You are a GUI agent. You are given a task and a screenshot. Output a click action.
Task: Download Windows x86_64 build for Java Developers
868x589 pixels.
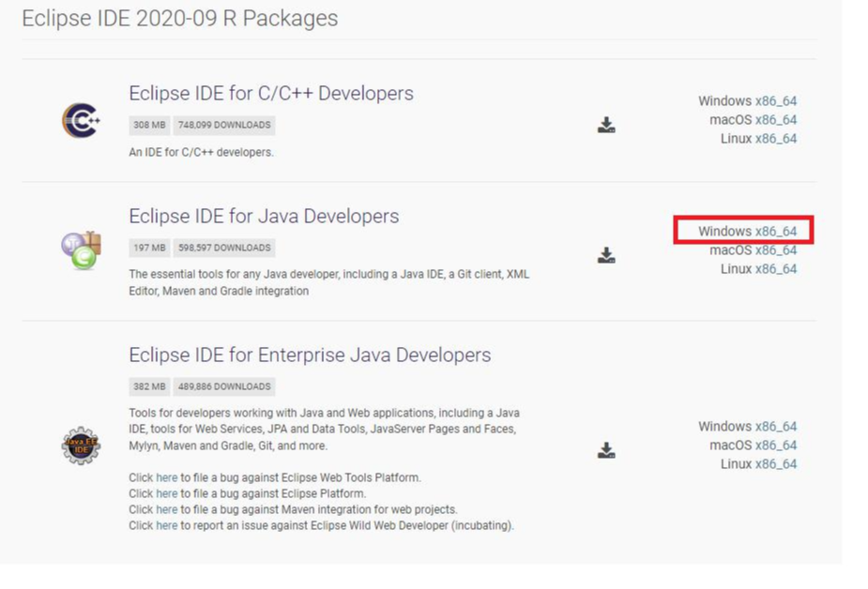click(x=775, y=231)
